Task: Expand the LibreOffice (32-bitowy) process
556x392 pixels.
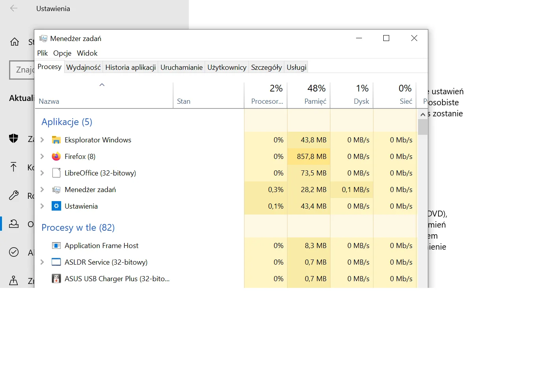Action: [x=42, y=173]
